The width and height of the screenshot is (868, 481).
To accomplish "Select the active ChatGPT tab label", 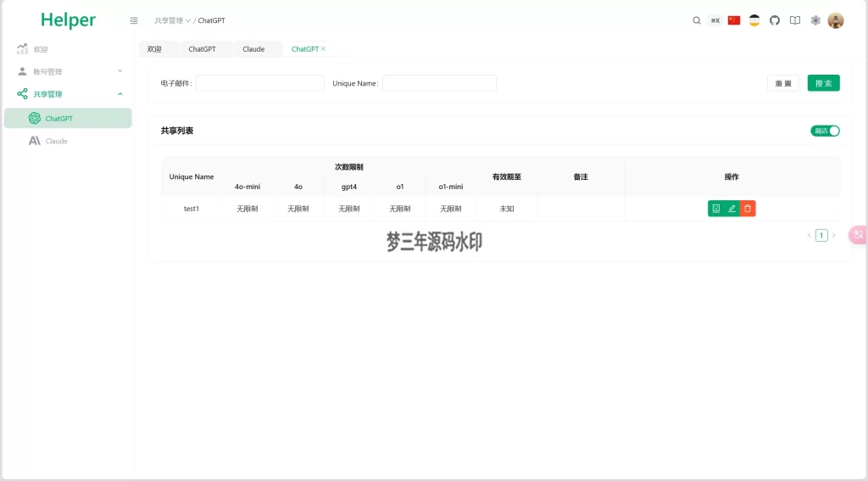I will tap(305, 48).
